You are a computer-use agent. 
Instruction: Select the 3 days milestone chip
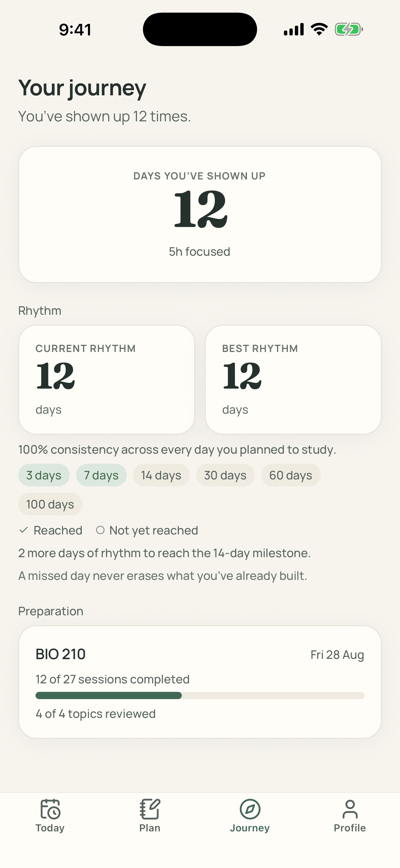coord(44,475)
